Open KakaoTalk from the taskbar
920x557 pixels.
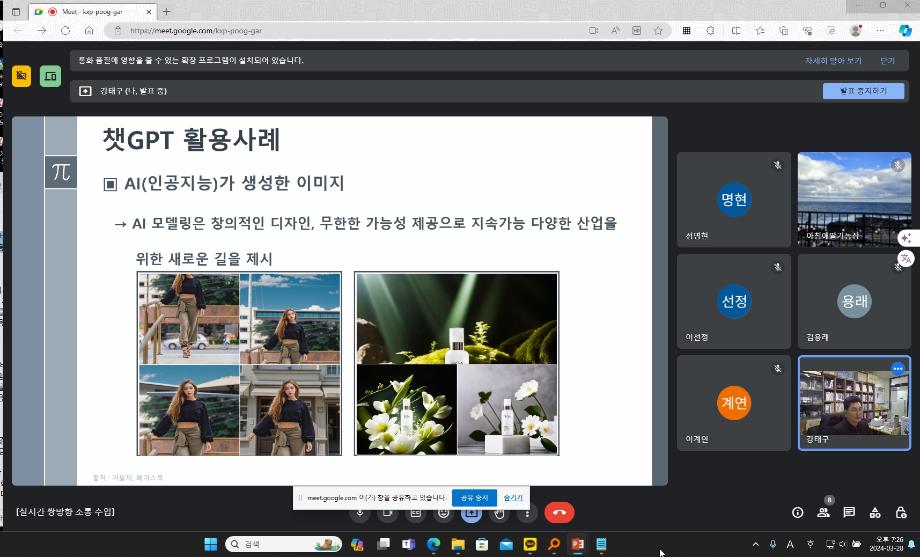point(530,544)
